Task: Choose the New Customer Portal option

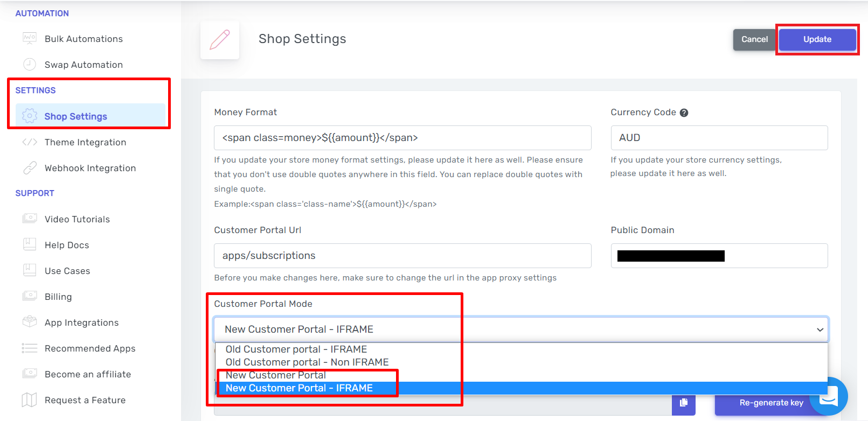Action: tap(521, 375)
